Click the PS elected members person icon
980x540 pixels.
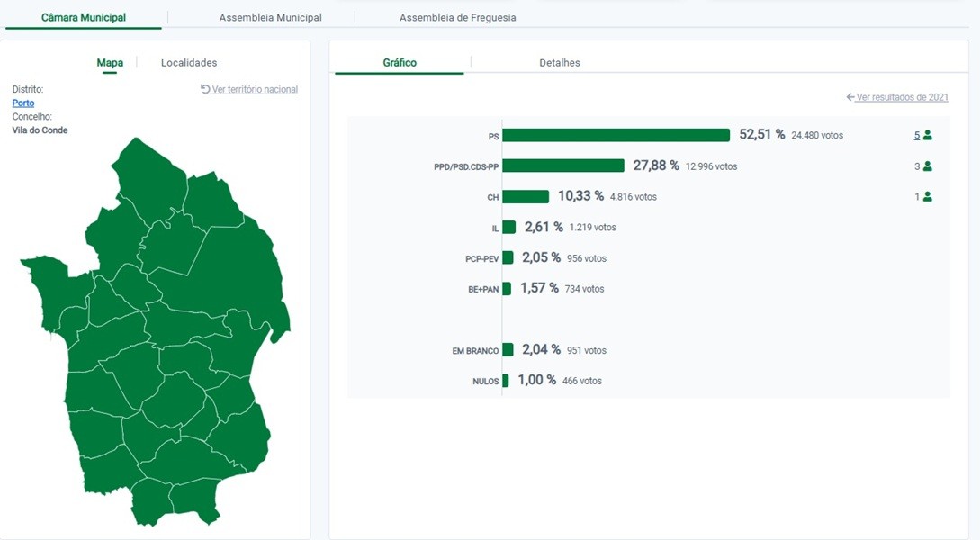[928, 135]
